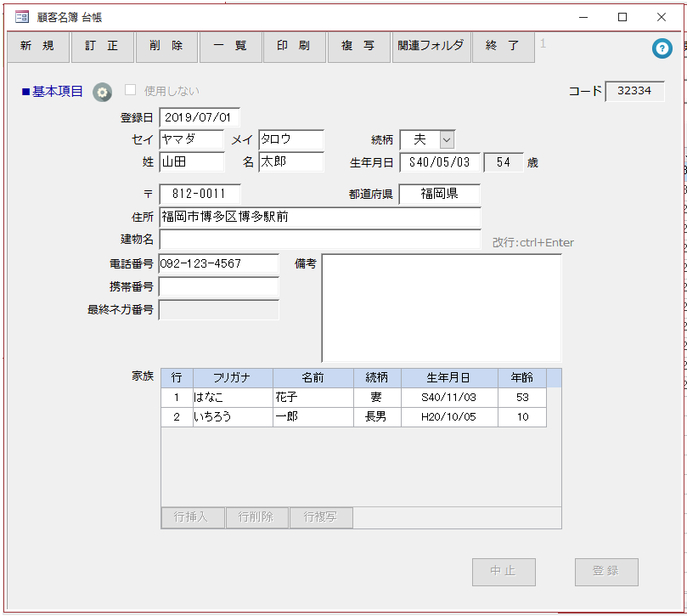Save the record with 登録
This screenshot has width=687, height=616.
tap(605, 572)
